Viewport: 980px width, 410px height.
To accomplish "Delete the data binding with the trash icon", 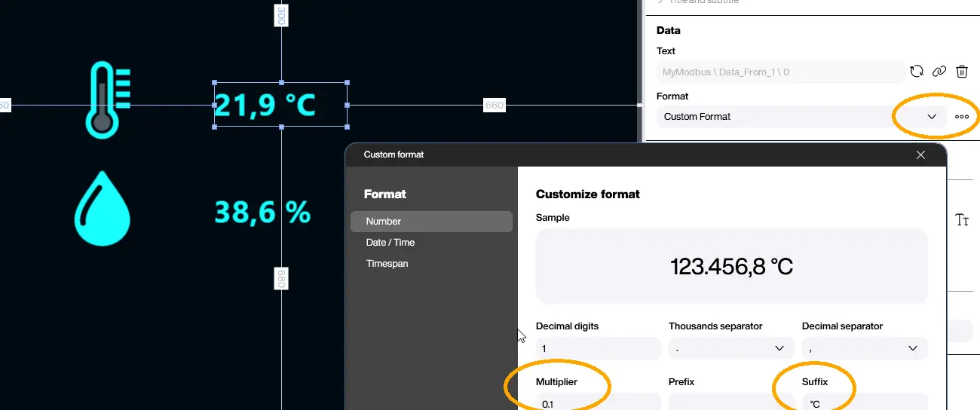I will 962,72.
